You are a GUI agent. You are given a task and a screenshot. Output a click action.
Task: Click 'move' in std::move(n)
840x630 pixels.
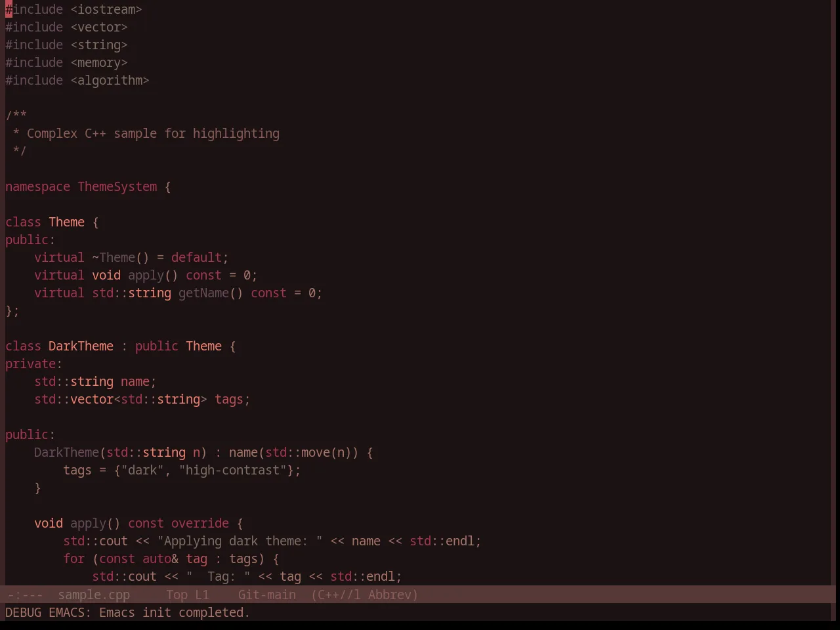pyautogui.click(x=316, y=452)
